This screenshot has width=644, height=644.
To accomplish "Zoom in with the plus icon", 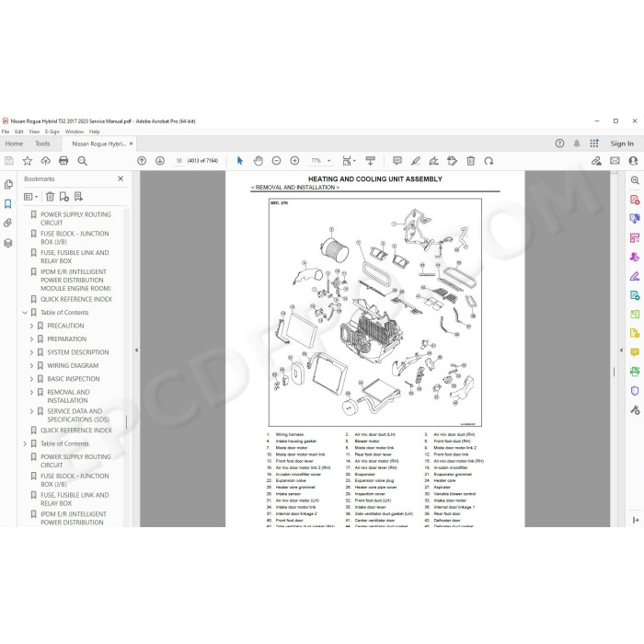I will tap(294, 161).
